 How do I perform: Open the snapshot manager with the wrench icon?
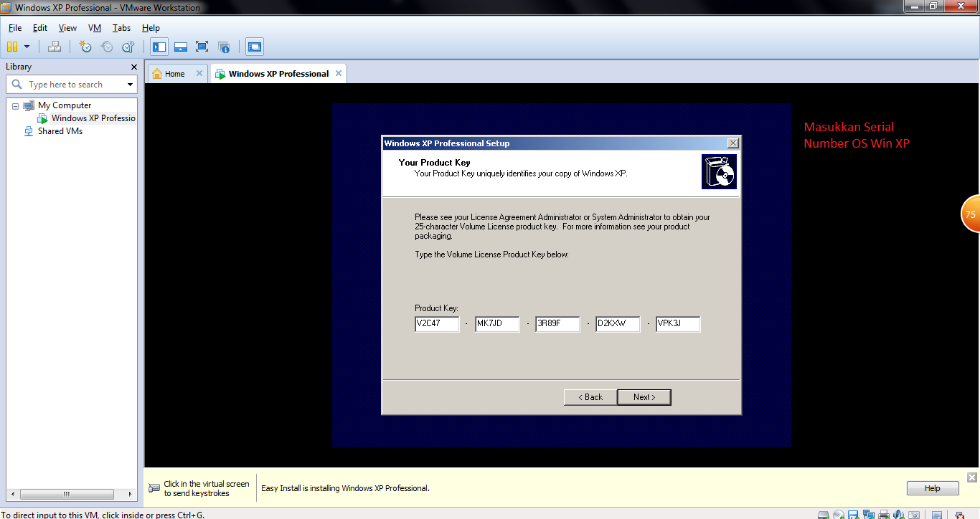coord(128,47)
